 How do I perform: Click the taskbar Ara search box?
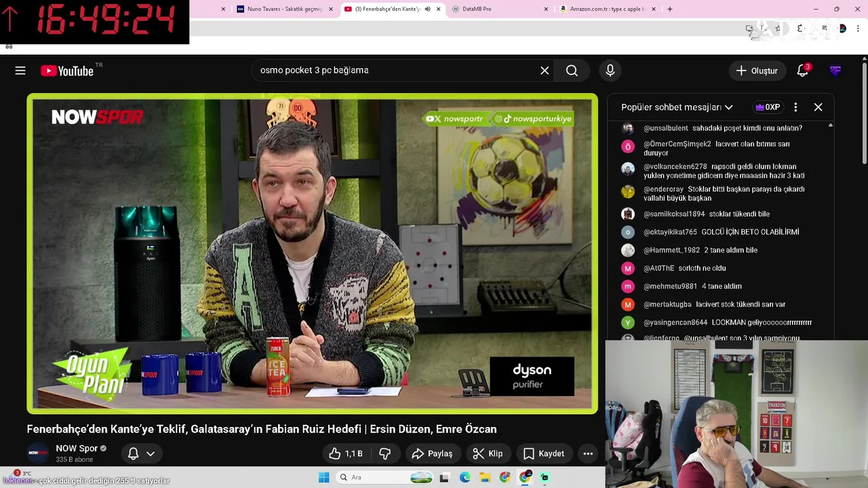384,477
